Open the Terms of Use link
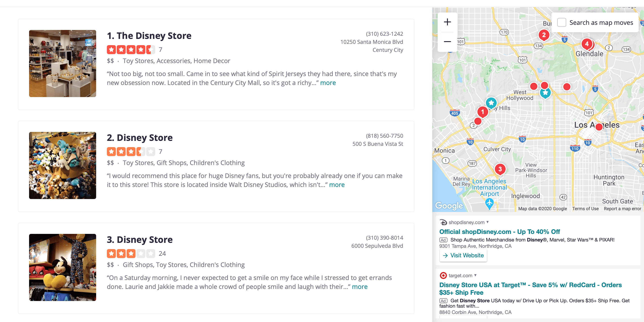644x322 pixels. click(585, 208)
